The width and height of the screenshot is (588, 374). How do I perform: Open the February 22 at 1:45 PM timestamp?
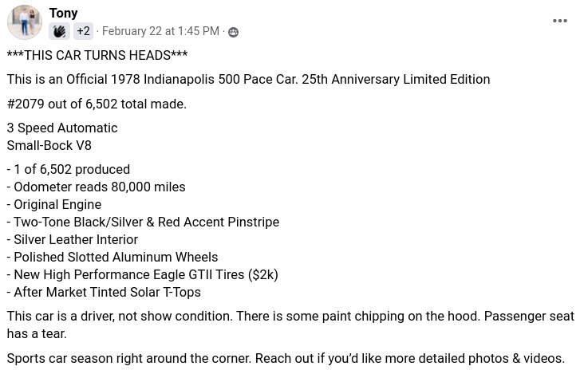coord(160,31)
